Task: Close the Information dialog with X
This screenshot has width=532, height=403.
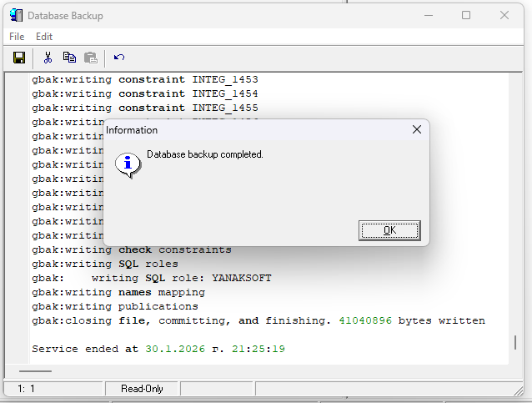Action: coord(417,130)
